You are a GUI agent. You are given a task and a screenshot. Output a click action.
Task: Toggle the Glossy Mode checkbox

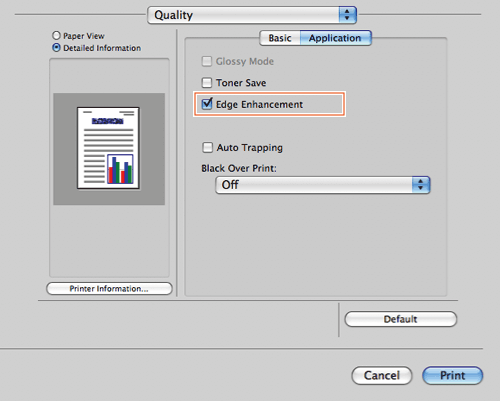pos(207,61)
